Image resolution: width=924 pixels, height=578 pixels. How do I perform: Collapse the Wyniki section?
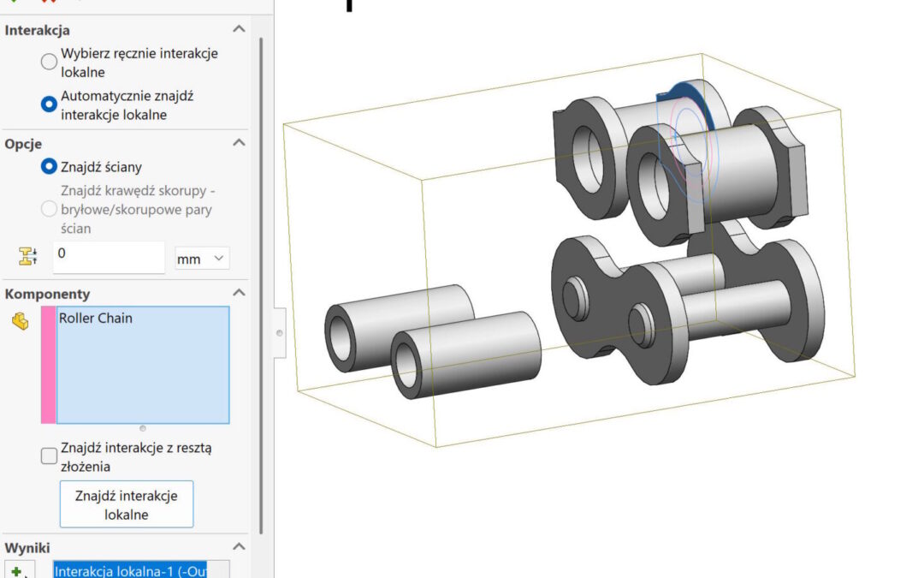coord(240,546)
